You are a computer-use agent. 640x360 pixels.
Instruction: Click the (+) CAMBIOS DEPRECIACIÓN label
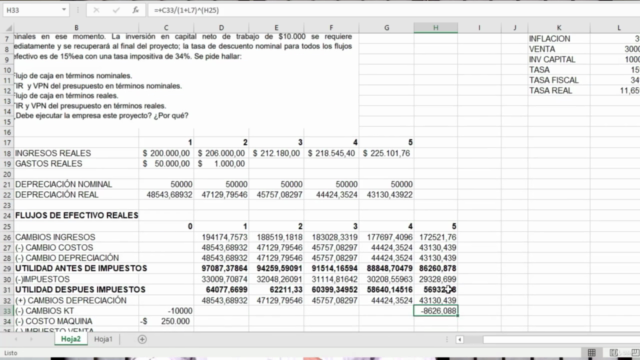coord(71,300)
